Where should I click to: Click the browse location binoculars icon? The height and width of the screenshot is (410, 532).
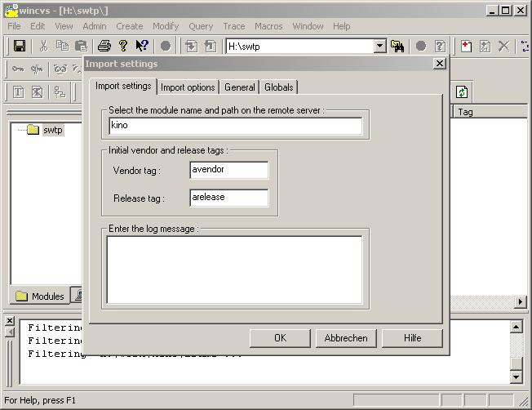397,47
